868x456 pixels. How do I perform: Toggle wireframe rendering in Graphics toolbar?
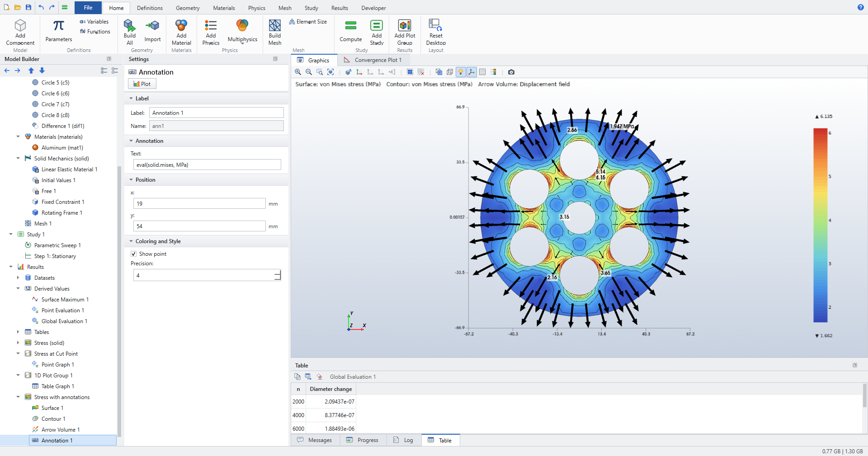[x=450, y=72]
